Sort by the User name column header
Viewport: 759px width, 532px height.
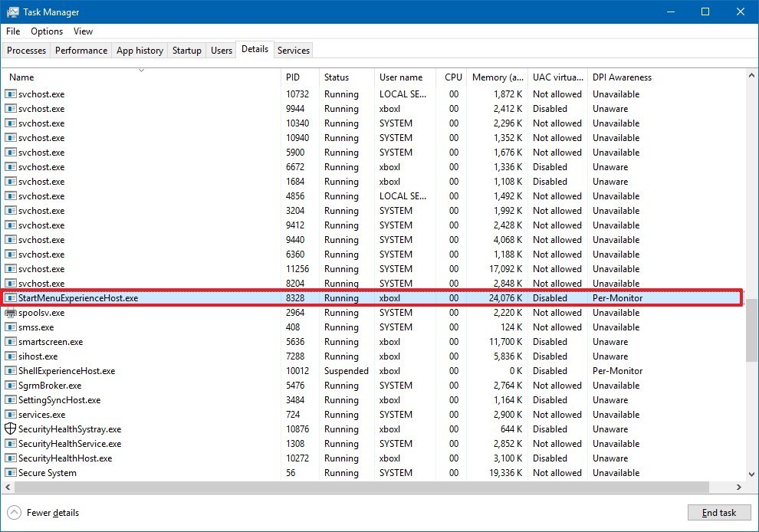405,77
